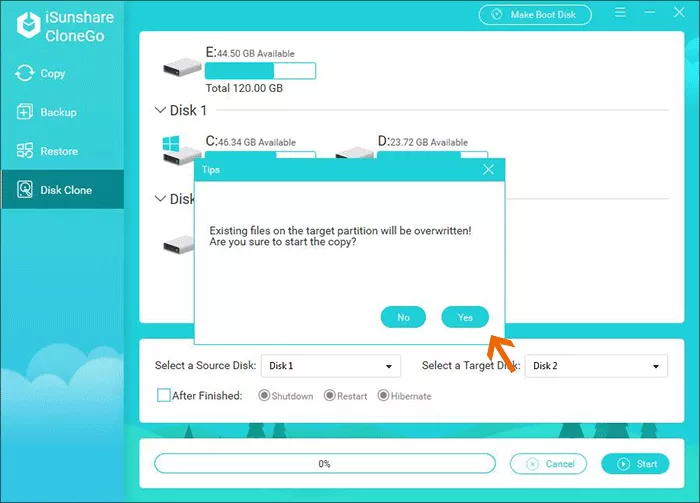Enable the After Finished checkbox
Screen dimensions: 700x503
coord(164,395)
